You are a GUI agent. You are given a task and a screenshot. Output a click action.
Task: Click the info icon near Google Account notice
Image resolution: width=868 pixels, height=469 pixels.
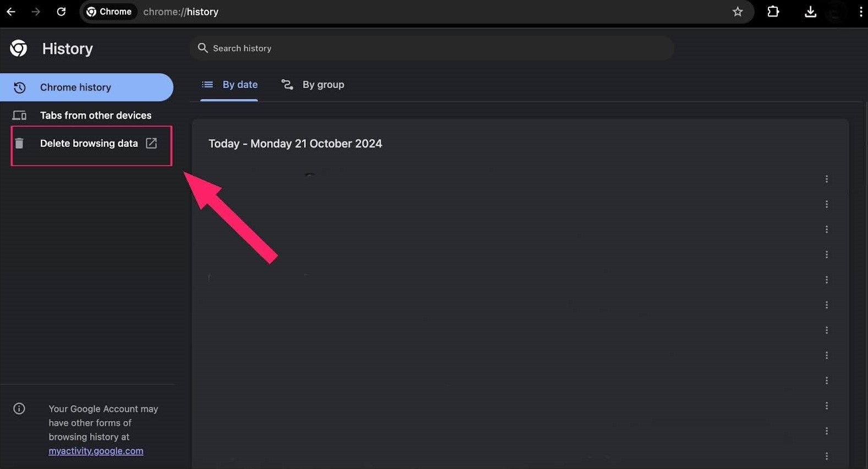19,409
